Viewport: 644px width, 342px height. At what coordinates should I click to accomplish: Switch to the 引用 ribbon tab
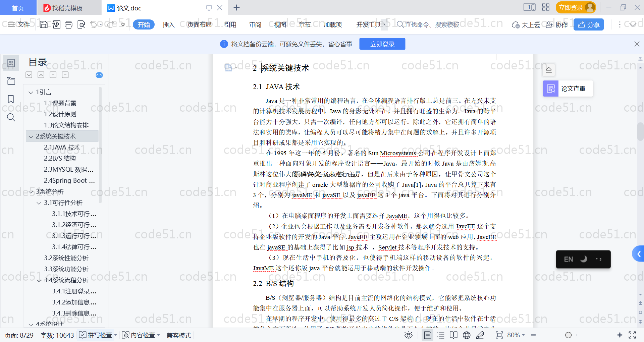coord(230,24)
